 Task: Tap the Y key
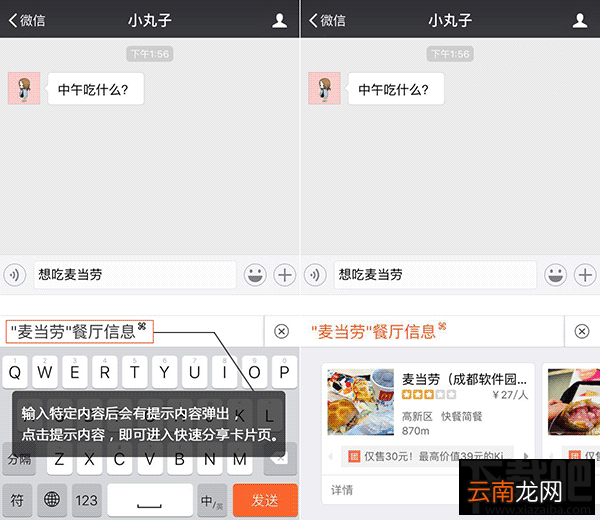coord(165,372)
